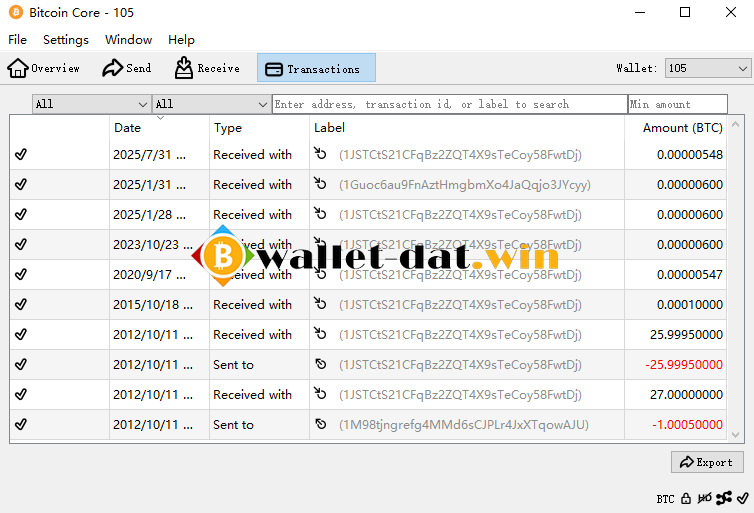Viewport: 754px width, 513px height.
Task: Click the sent icon on the -25.99950000 row
Action: 321,364
